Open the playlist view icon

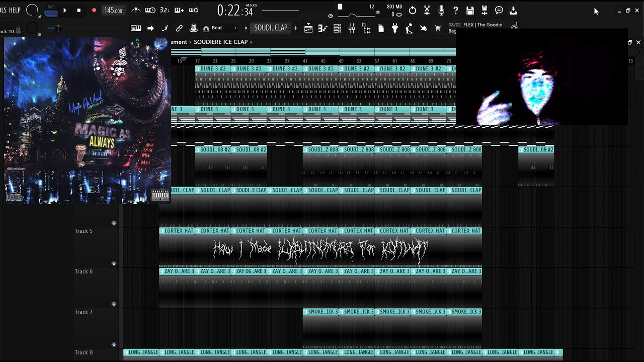[x=308, y=29]
